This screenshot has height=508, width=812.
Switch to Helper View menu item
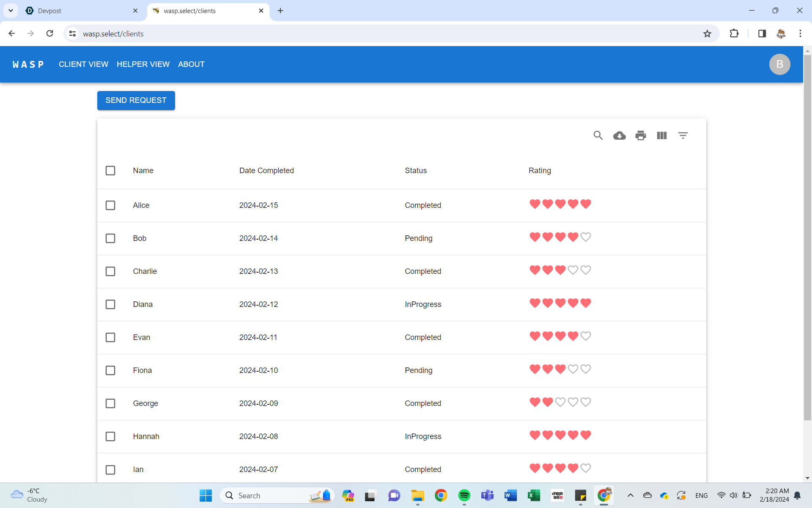coord(143,64)
